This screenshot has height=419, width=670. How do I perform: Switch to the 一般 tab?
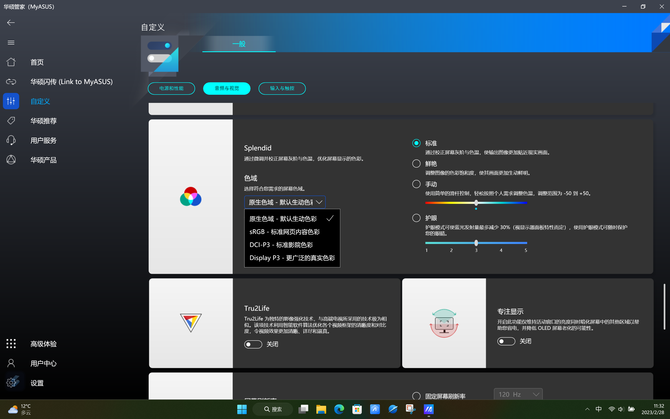coord(239,44)
